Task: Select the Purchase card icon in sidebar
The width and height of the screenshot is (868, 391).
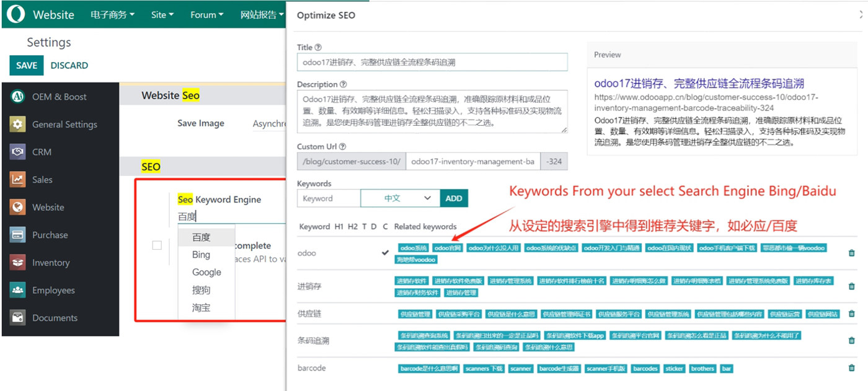Action: pyautogui.click(x=18, y=235)
